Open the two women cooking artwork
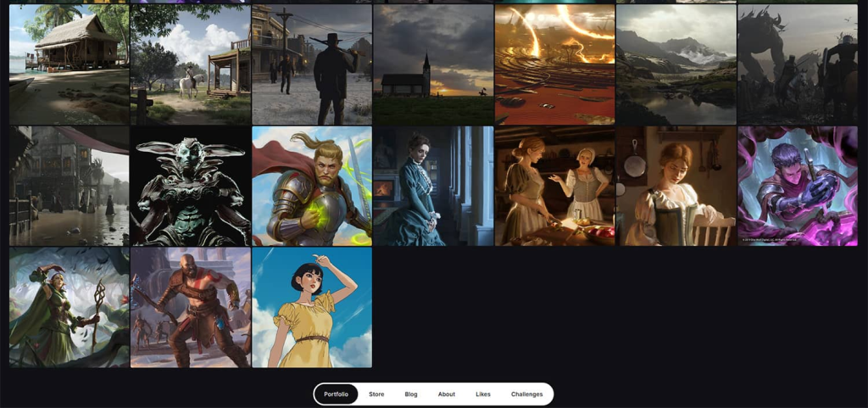Screen dimensions: 868x408 [x=554, y=186]
